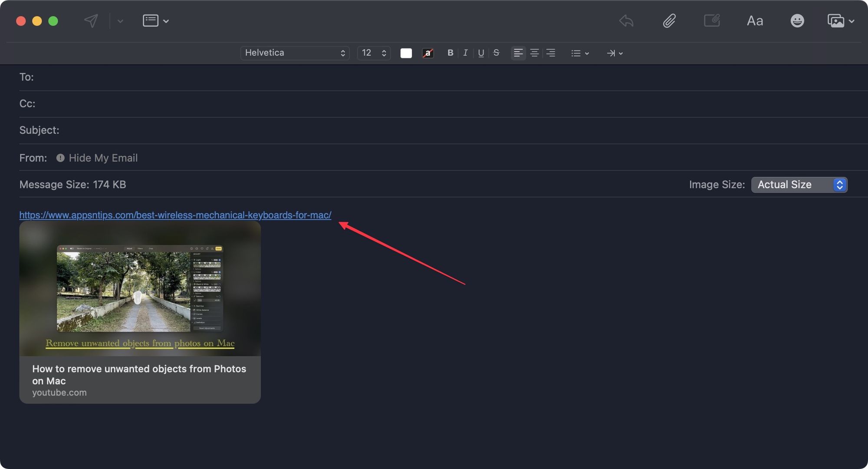Click into the Subject field
Image resolution: width=868 pixels, height=469 pixels.
tap(443, 130)
